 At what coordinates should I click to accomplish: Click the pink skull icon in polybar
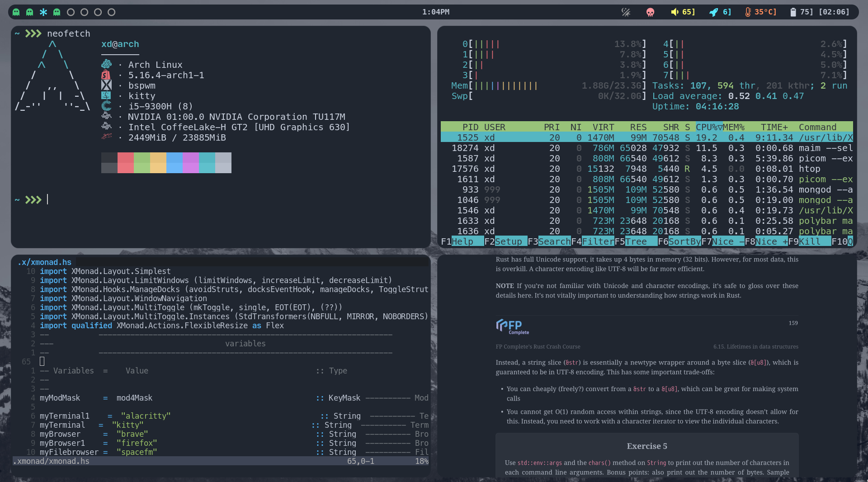(651, 12)
